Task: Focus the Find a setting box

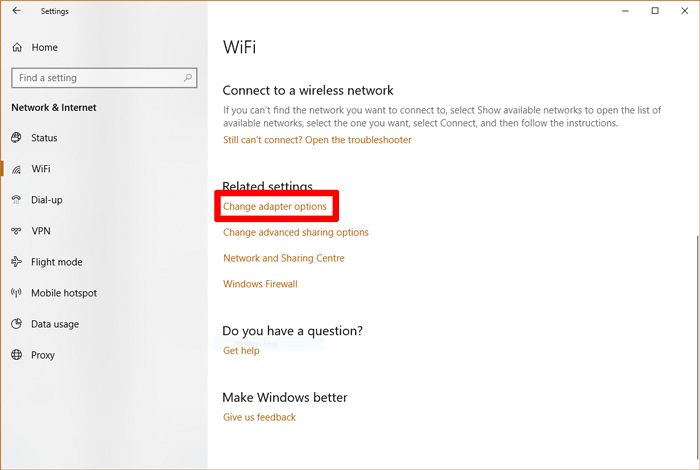Action: [104, 78]
